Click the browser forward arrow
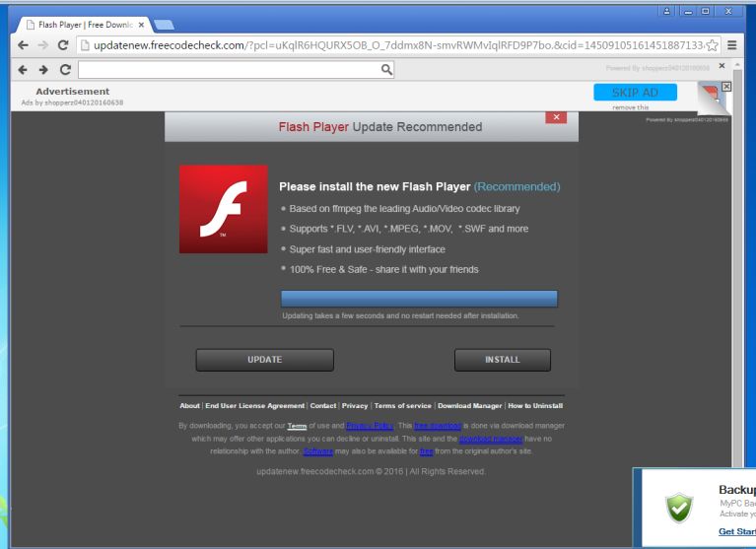This screenshot has height=549, width=756. tap(43, 45)
